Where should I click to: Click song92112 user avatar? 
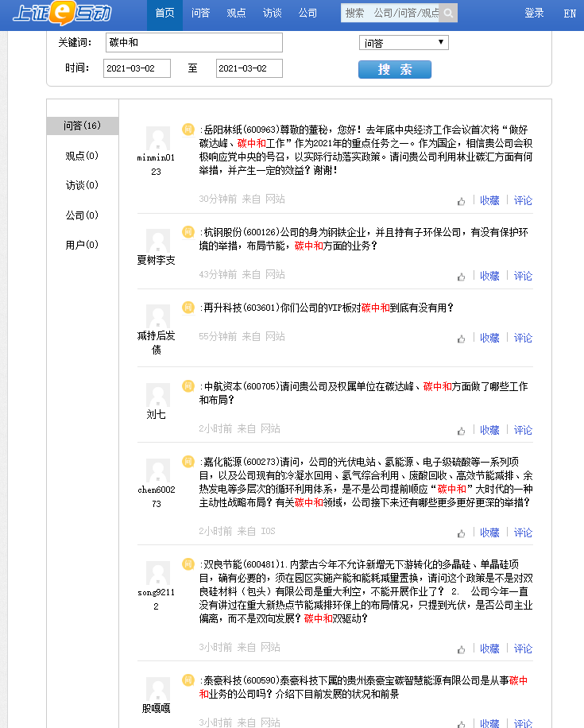click(158, 573)
